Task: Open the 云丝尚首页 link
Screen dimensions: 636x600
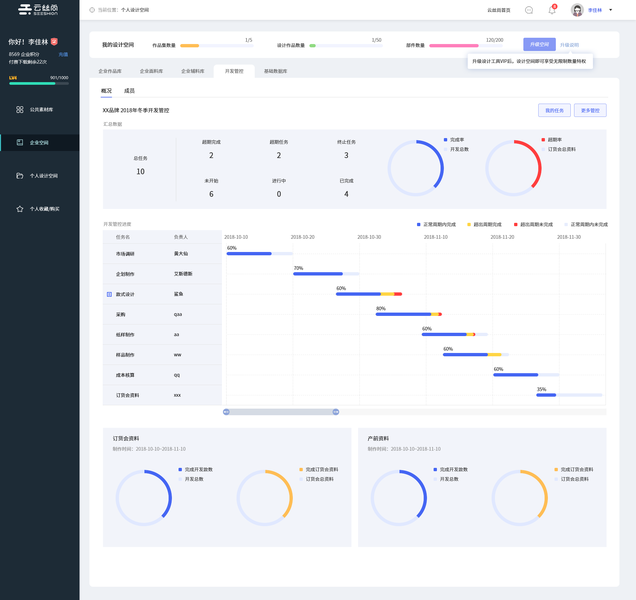Action: point(499,10)
